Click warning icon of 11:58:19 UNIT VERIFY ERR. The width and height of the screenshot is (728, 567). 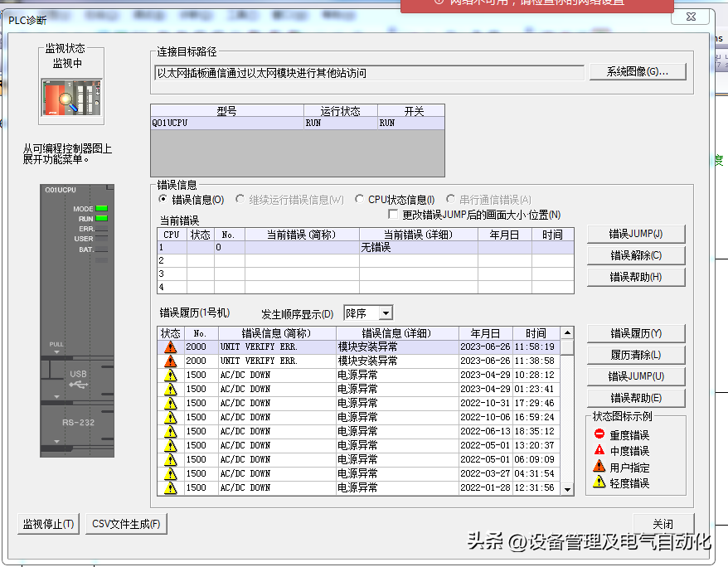coord(170,346)
